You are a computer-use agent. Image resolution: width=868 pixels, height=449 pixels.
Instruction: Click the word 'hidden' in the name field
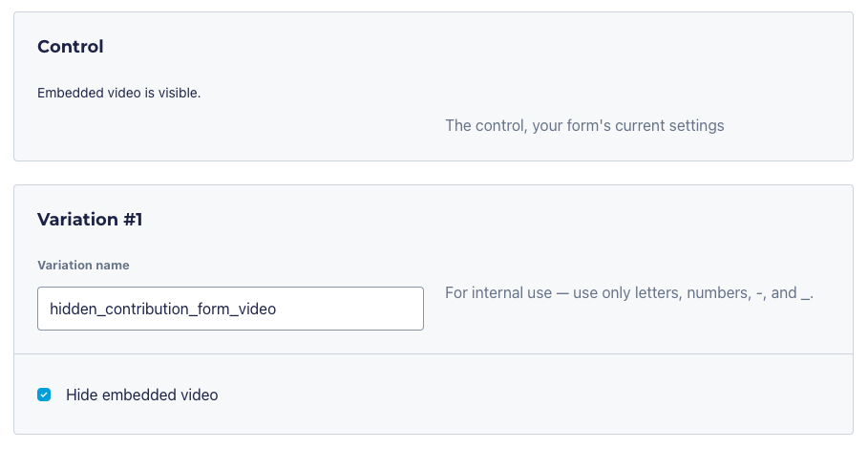tap(71, 310)
